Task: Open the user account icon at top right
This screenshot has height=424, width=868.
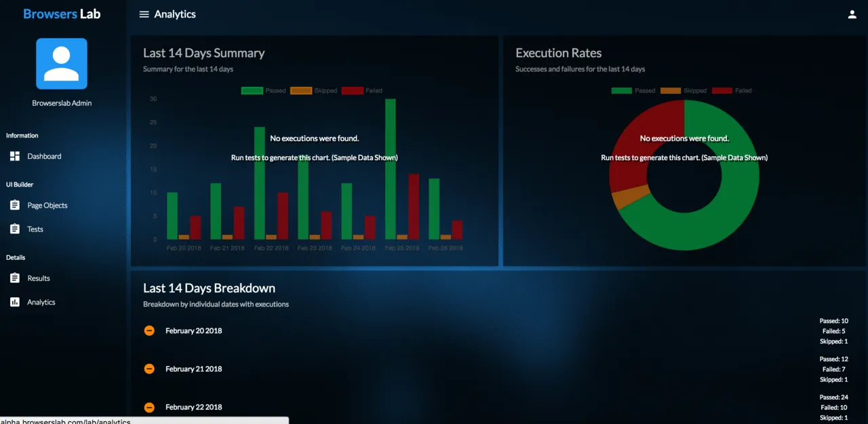Action: click(x=852, y=14)
